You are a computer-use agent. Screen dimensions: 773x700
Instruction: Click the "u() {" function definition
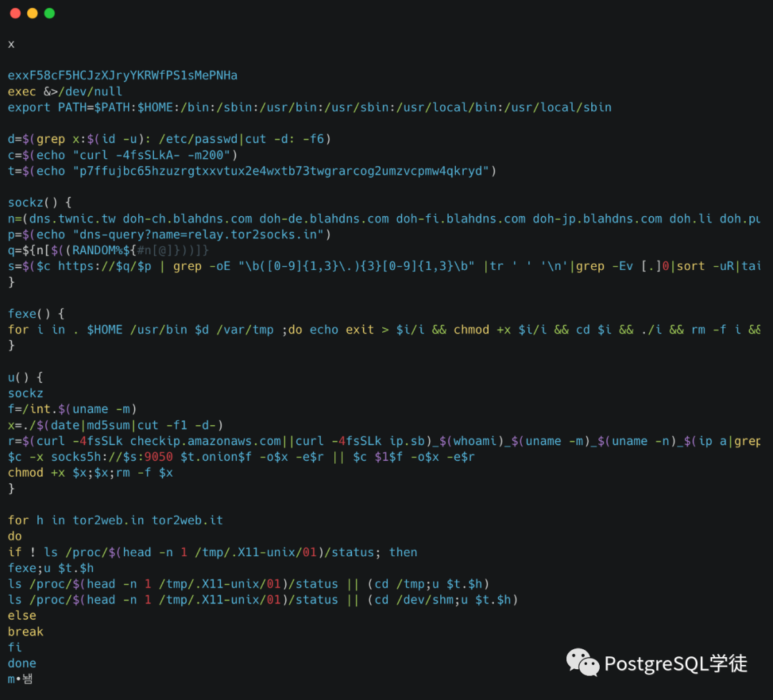26,378
